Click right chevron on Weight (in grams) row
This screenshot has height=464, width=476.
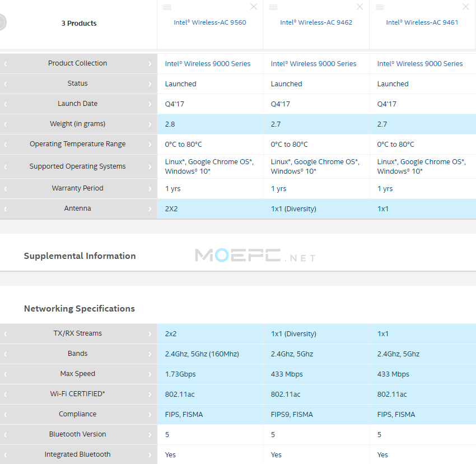pos(150,124)
